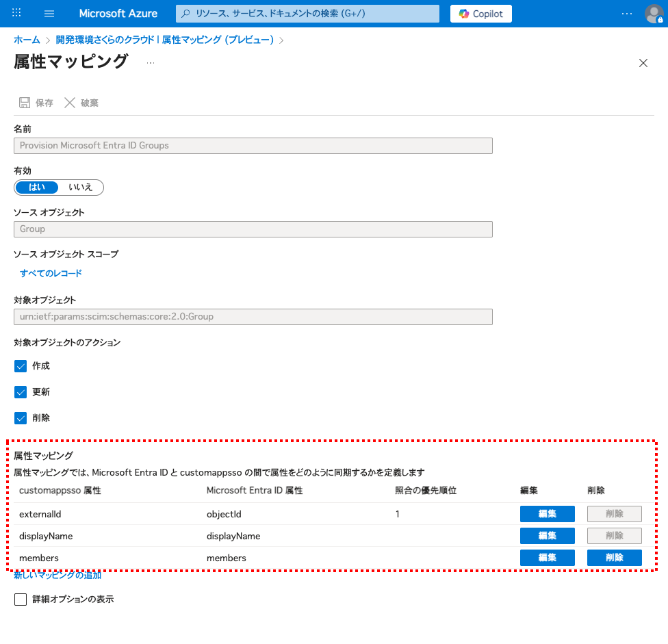Open the Azure portal apps grid icon

coord(17,14)
